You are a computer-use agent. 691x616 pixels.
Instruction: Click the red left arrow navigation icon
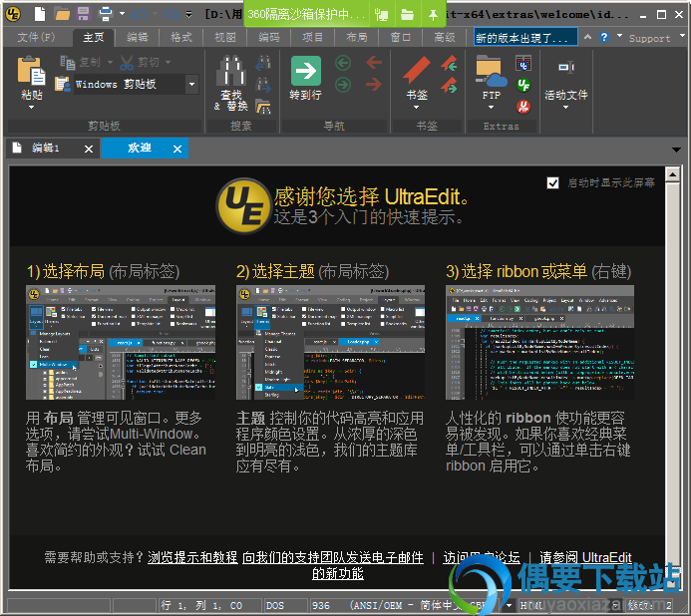[x=374, y=63]
